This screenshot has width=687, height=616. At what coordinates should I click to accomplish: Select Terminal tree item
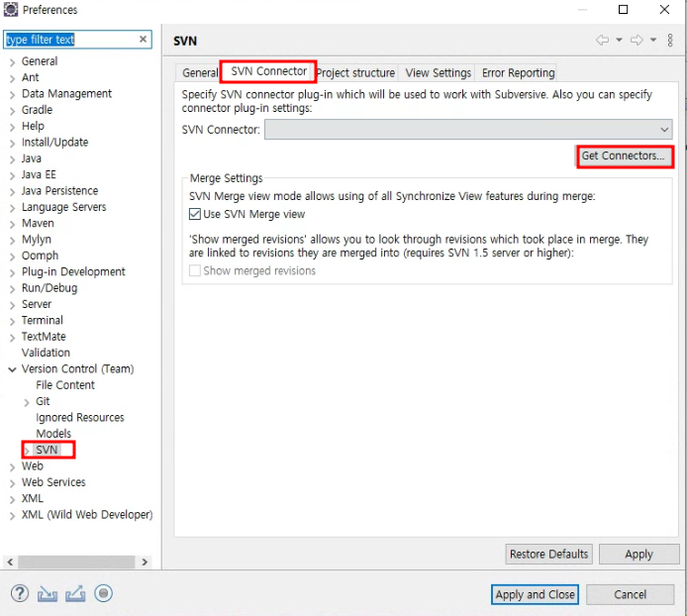tap(42, 321)
